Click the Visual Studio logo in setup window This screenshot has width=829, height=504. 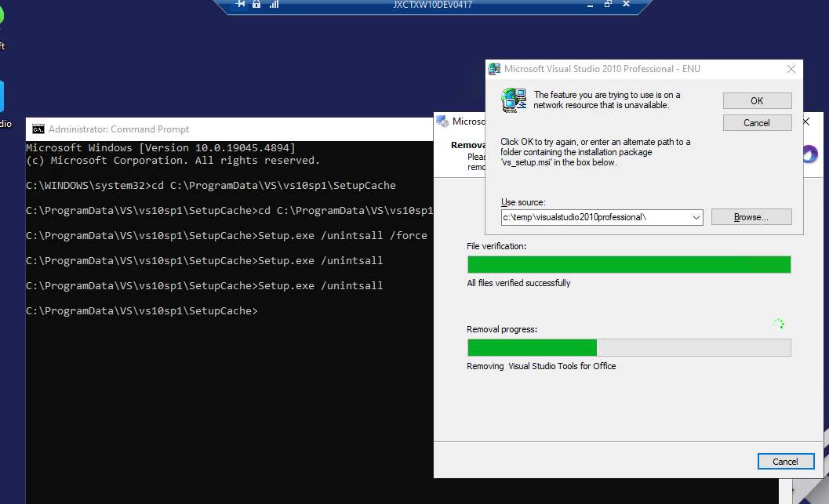(810, 154)
